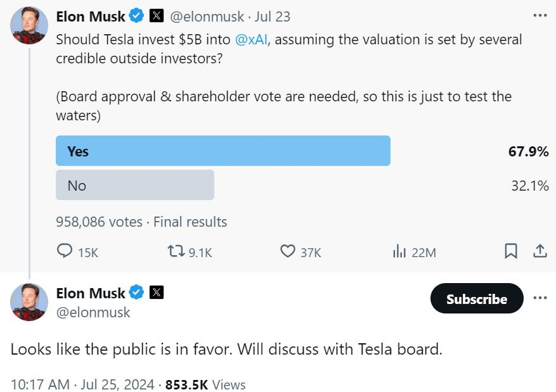Viewport: 556px width, 392px height.
Task: Click the repost icon showing 9.1K
Action: point(176,251)
